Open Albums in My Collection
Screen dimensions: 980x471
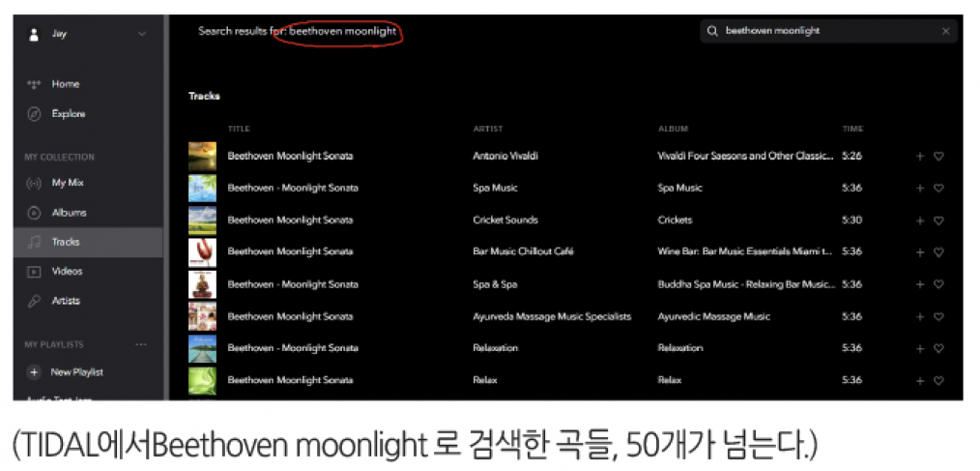[69, 213]
